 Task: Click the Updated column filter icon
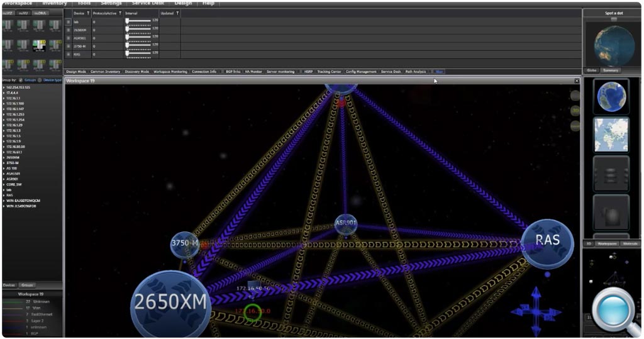[177, 13]
